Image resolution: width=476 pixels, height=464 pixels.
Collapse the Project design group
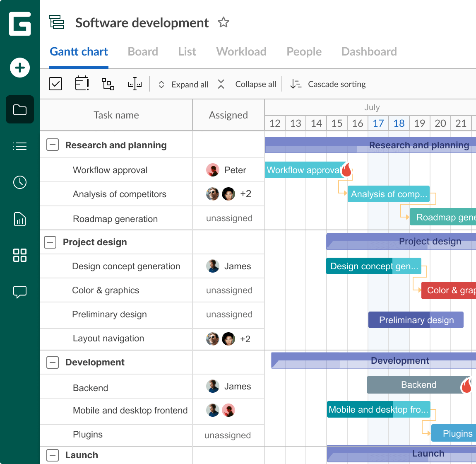coord(50,242)
